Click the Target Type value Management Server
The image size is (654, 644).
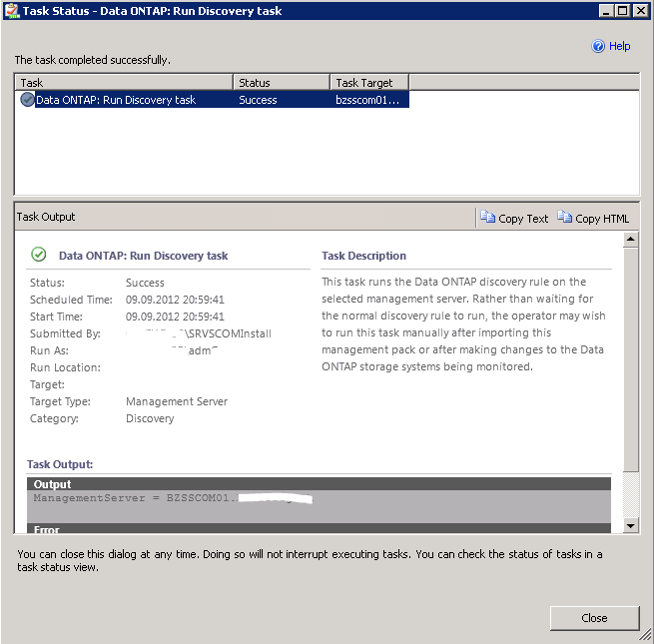177,401
